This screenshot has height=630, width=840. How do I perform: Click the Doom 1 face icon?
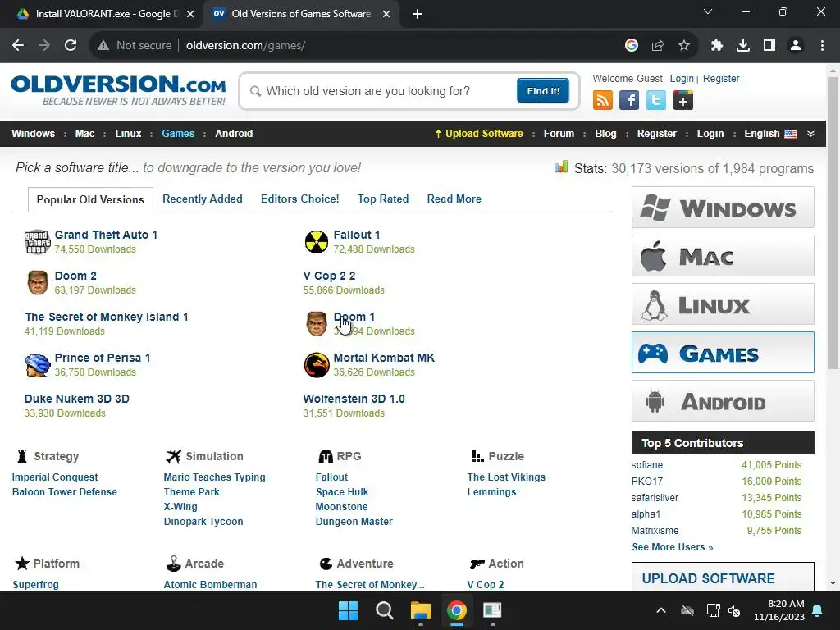click(317, 323)
